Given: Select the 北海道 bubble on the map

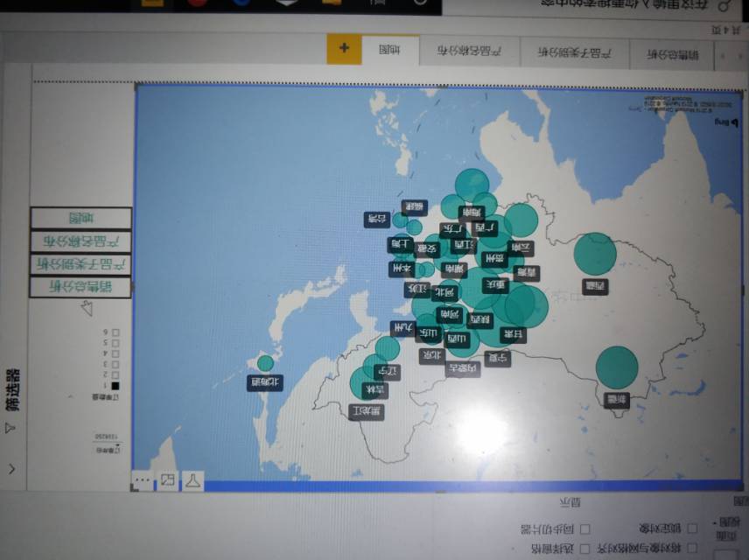Looking at the screenshot, I should [x=265, y=363].
